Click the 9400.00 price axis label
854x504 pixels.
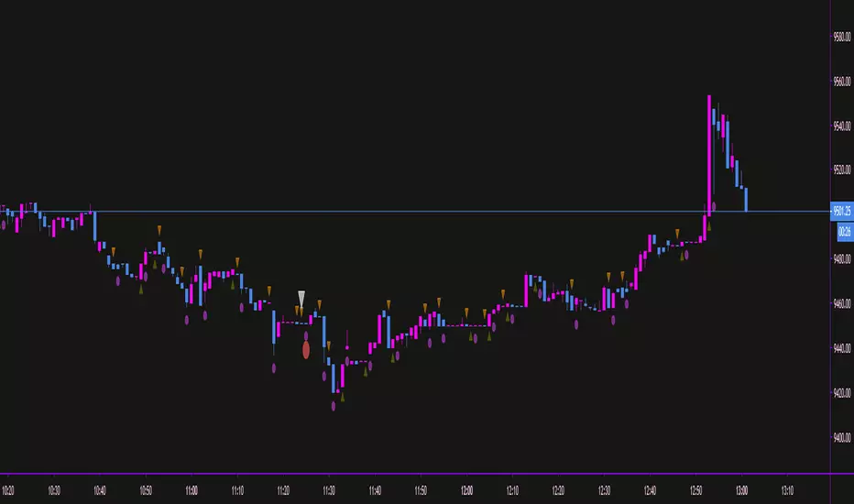[x=841, y=437]
